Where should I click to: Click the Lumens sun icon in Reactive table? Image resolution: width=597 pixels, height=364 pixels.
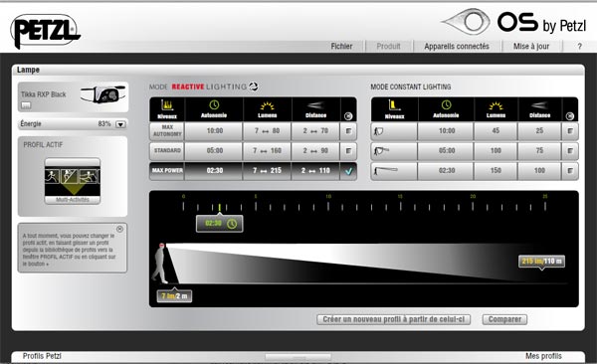pyautogui.click(x=267, y=105)
